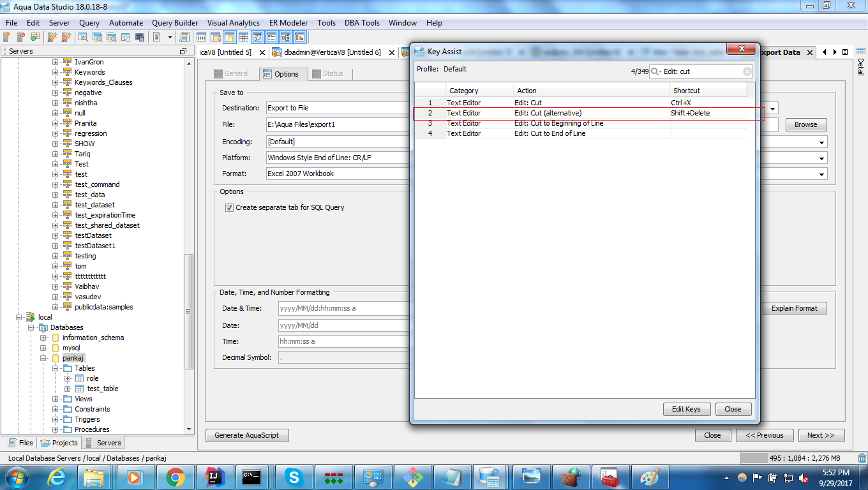
Task: Click the Next >> button
Action: coord(821,435)
